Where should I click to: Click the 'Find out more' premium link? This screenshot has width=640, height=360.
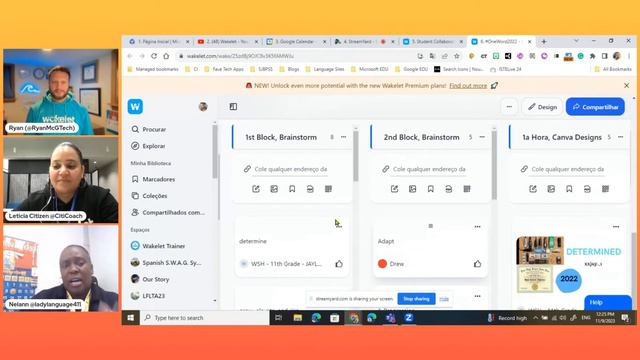(468, 86)
